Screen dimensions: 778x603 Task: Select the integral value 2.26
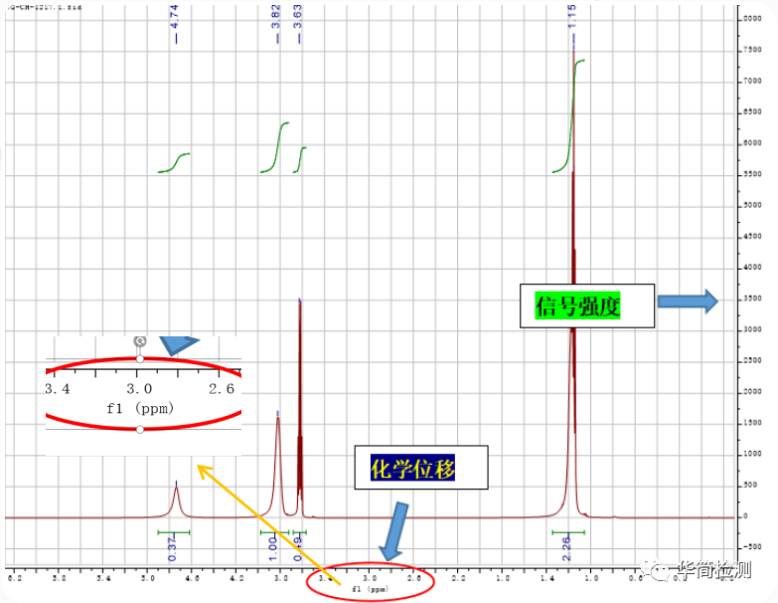click(x=567, y=546)
